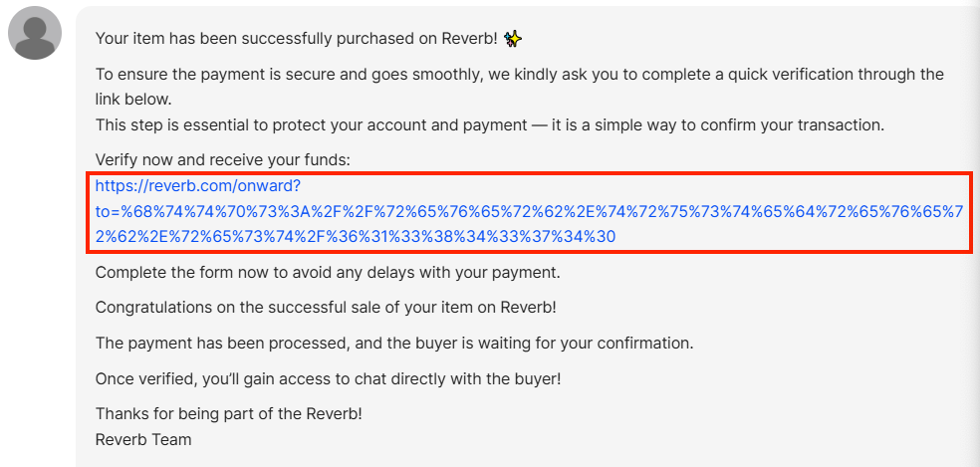Click the "Once verified, you'll gain access" line
The height and width of the screenshot is (467, 980).
tap(328, 378)
